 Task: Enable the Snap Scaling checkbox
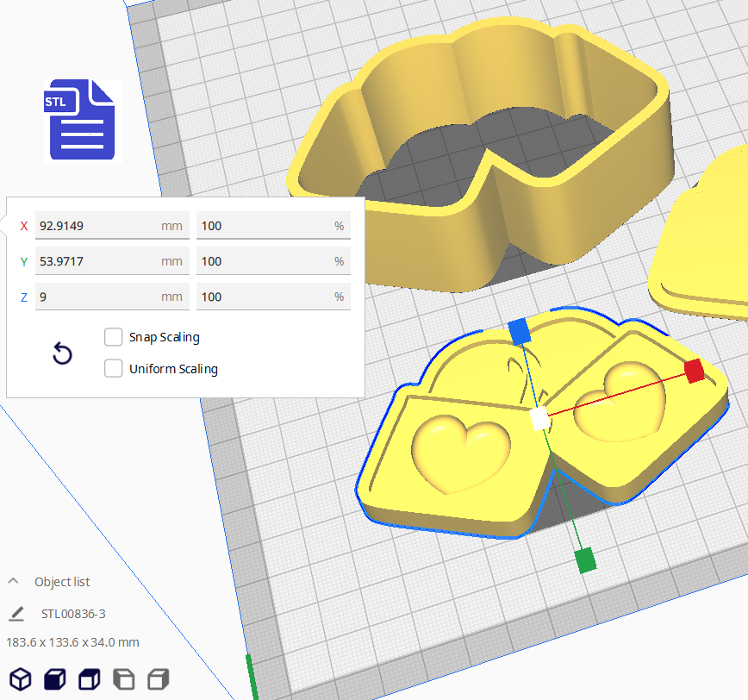point(113,336)
